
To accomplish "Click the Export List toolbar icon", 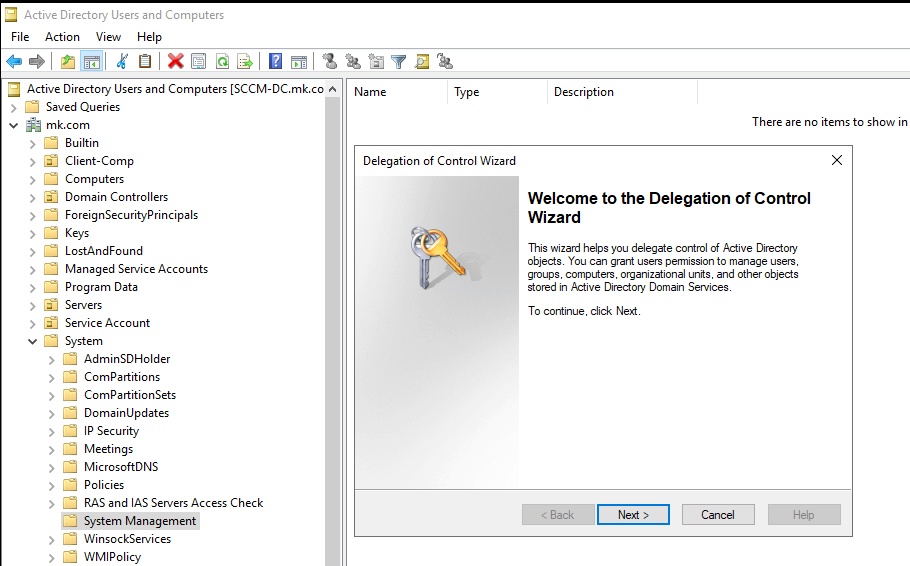I will (244, 62).
